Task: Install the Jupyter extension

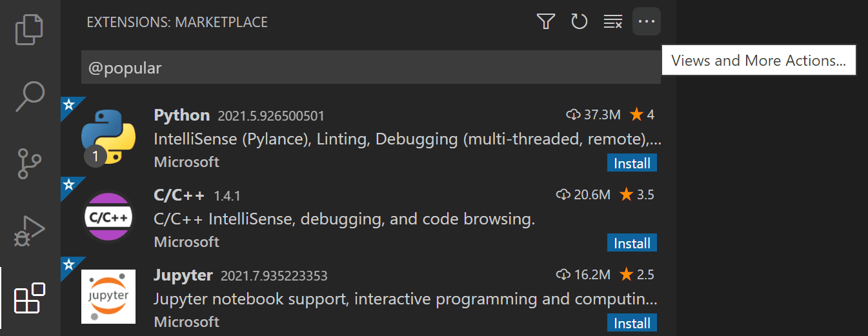Action: [x=632, y=323]
